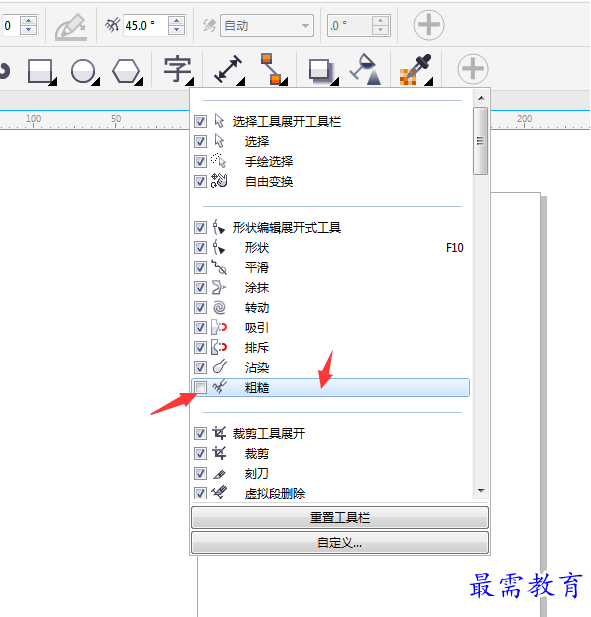591x617 pixels.
Task: Click the toolbox quick customize plus button
Action: tap(473, 69)
